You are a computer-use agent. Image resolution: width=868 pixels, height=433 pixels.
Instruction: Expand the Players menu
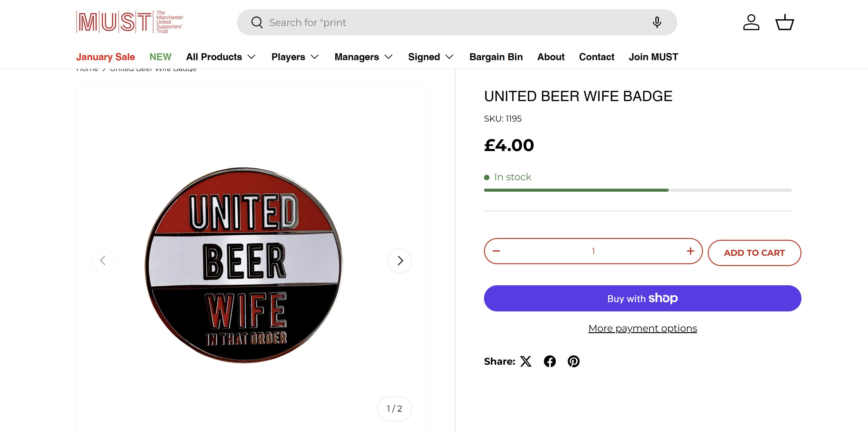pos(295,57)
